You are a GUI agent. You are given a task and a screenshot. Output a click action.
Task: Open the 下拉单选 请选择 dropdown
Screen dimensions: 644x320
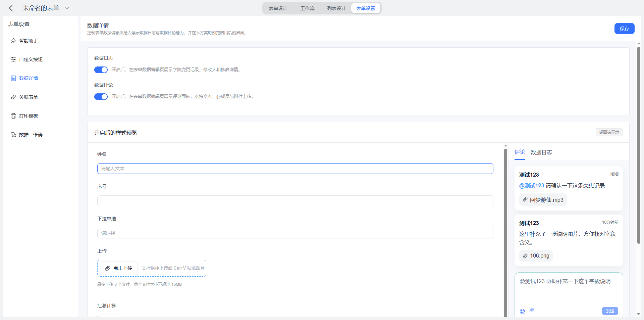[295, 233]
